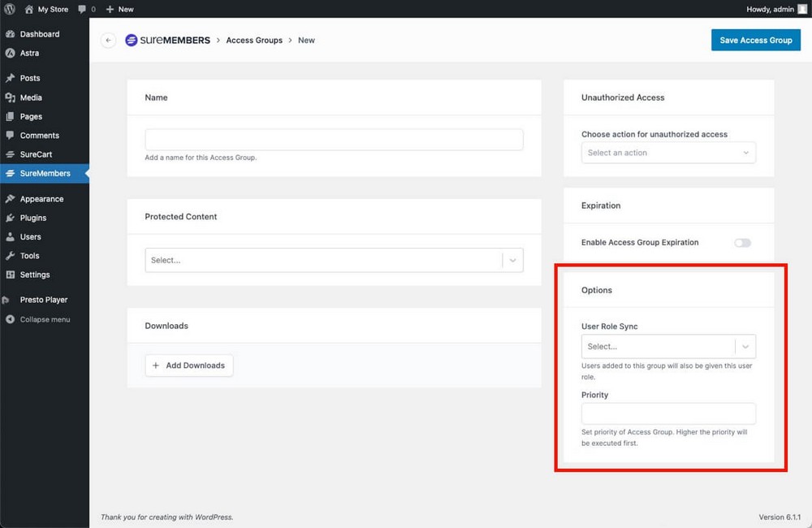Image resolution: width=812 pixels, height=528 pixels.
Task: Click the New breadcrumb text
Action: [306, 40]
